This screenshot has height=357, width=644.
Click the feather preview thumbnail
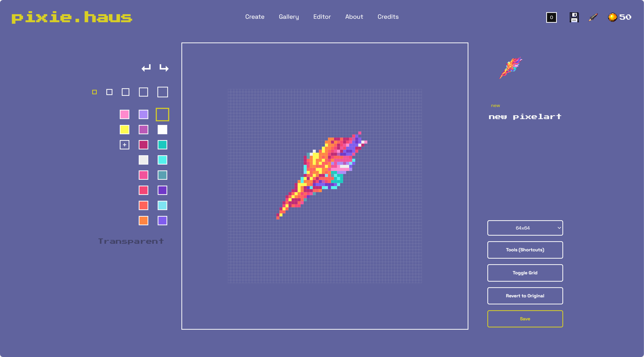pyautogui.click(x=511, y=68)
